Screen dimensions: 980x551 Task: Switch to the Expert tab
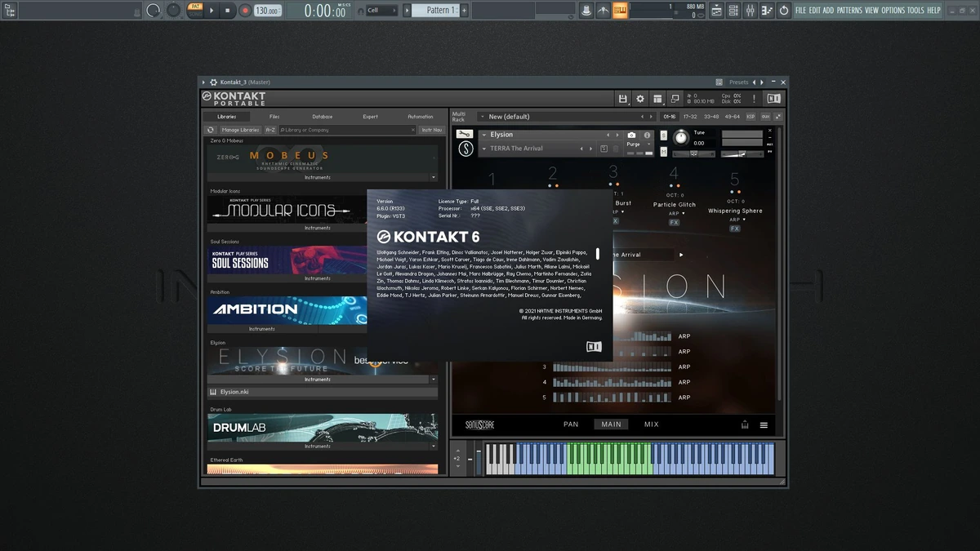pos(370,117)
